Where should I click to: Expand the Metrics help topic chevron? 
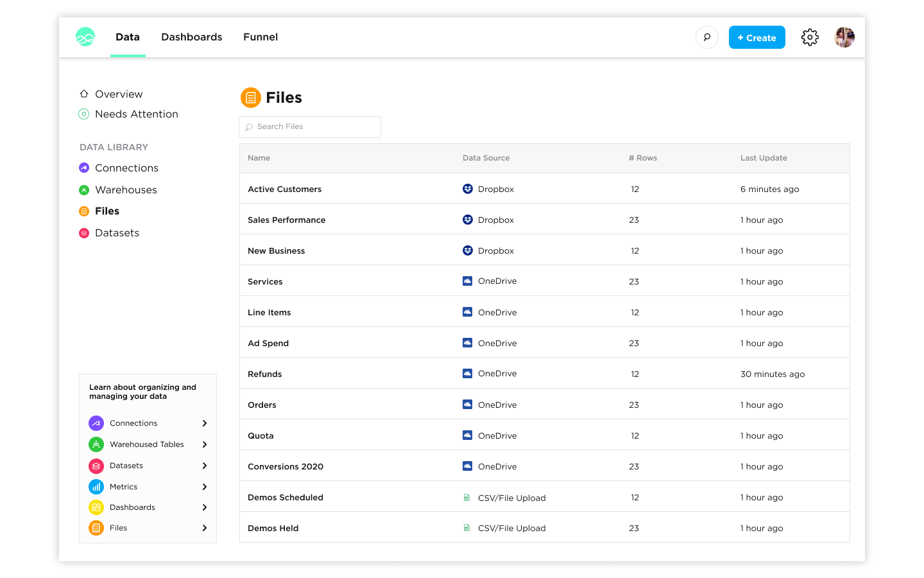[205, 487]
